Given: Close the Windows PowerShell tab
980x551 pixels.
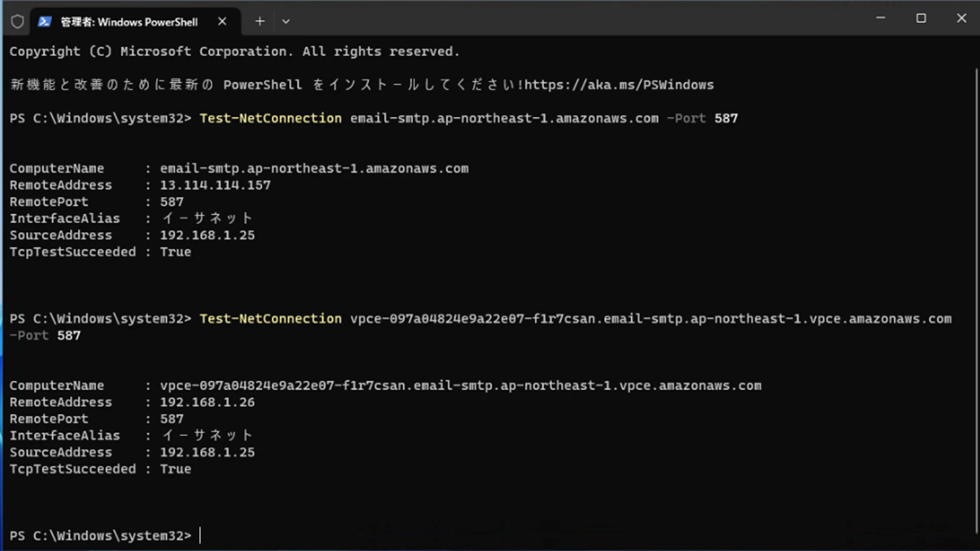Looking at the screenshot, I should (x=222, y=22).
